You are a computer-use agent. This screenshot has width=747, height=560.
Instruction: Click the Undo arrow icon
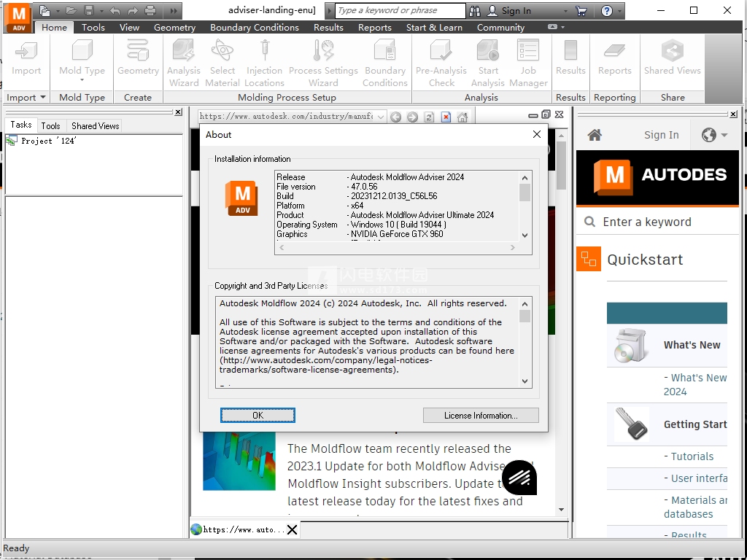(x=115, y=10)
